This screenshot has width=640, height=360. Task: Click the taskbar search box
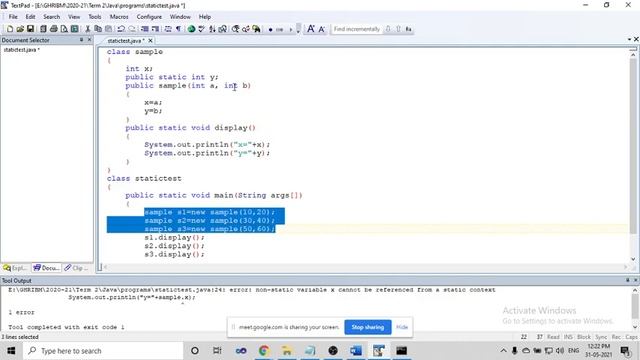tap(103, 351)
